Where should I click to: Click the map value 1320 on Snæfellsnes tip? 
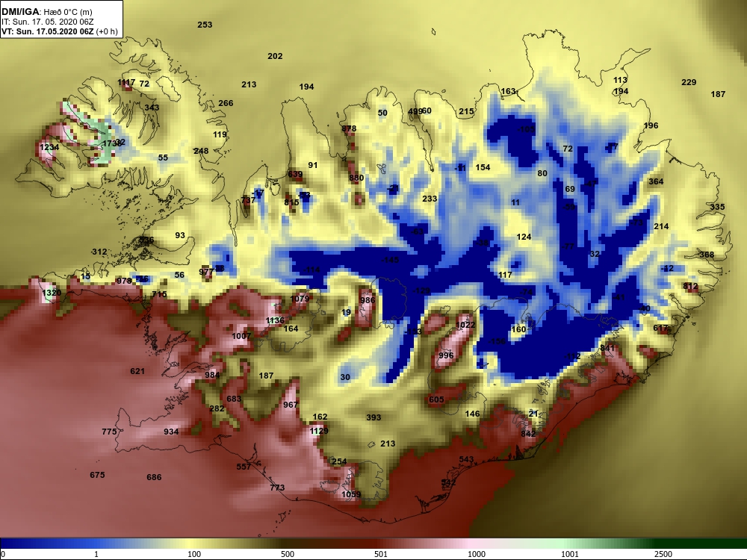click(52, 293)
